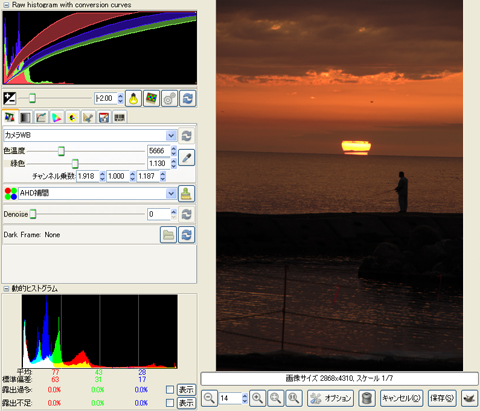Click the 保存 save button
480x411 pixels.
pos(442,398)
